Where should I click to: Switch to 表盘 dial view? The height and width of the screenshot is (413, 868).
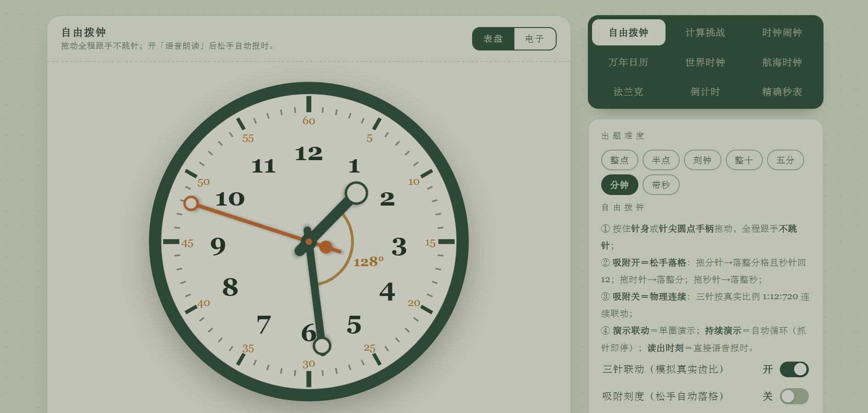[493, 39]
